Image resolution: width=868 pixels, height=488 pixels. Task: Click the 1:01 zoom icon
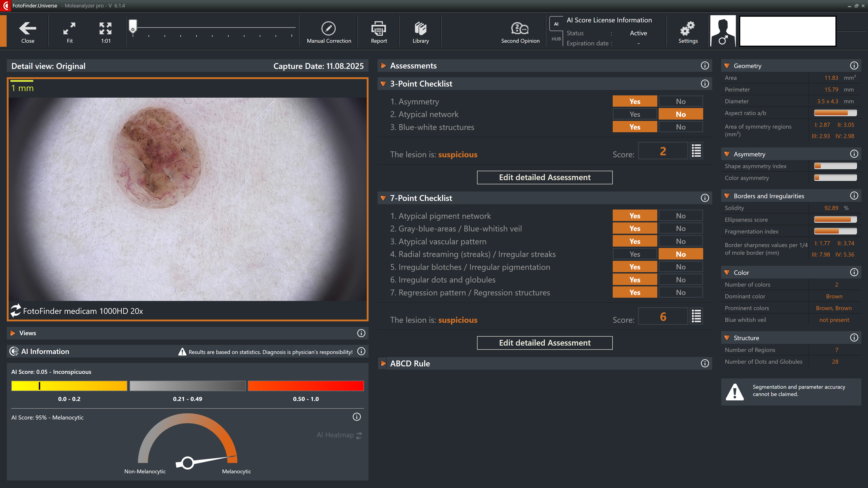coord(105,29)
